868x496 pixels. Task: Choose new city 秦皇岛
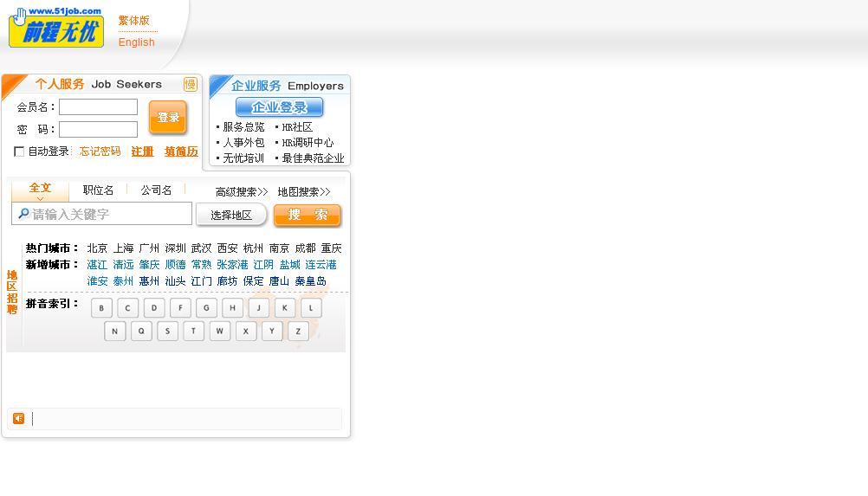310,281
